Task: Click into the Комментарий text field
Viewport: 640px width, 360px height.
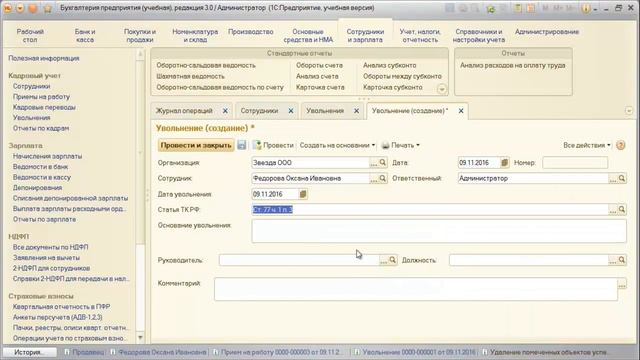Action: [x=416, y=289]
